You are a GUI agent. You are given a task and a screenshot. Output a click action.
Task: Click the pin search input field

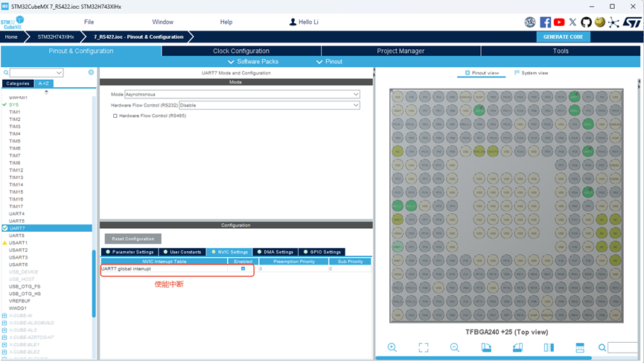(623, 348)
